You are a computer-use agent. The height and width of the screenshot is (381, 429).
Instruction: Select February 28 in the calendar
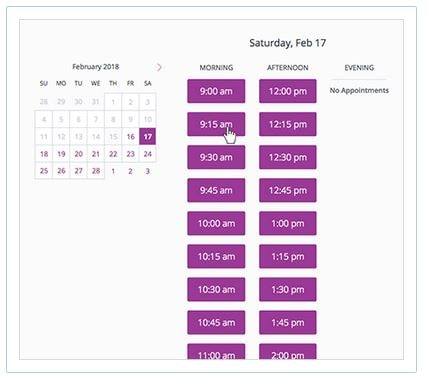96,171
